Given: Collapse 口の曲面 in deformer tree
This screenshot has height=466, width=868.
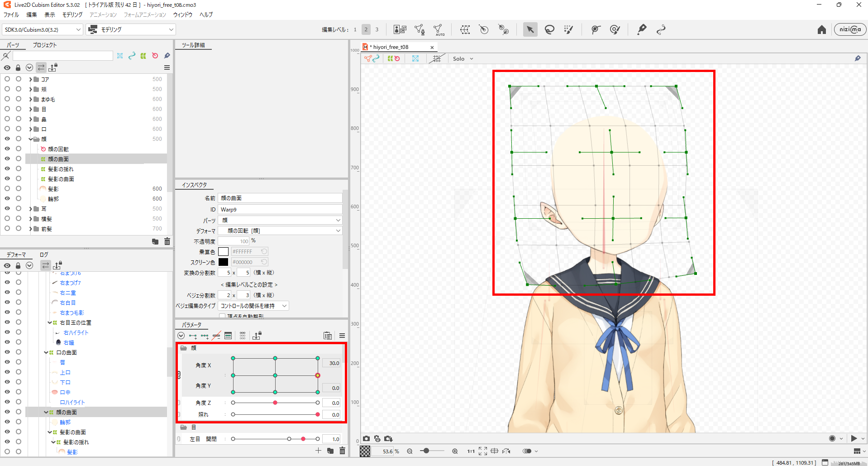Looking at the screenshot, I should [46, 352].
